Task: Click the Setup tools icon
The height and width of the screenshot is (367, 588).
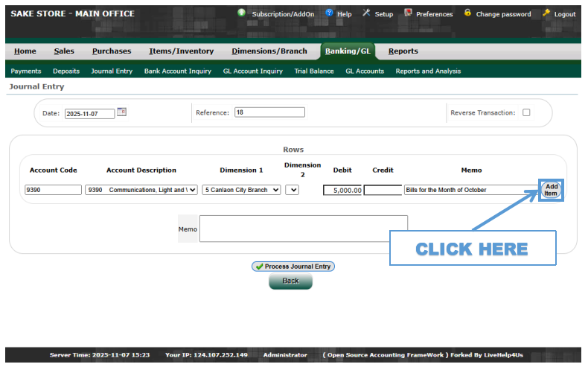Action: [366, 13]
